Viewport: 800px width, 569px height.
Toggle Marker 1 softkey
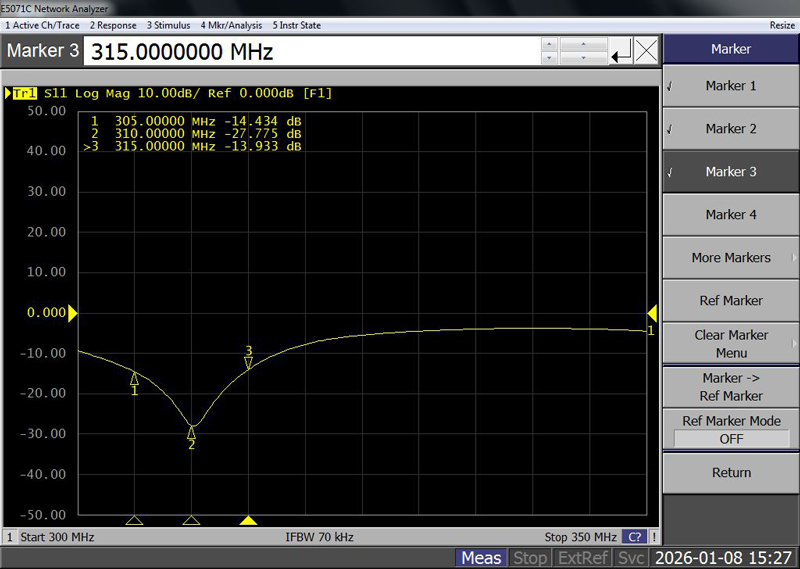731,86
